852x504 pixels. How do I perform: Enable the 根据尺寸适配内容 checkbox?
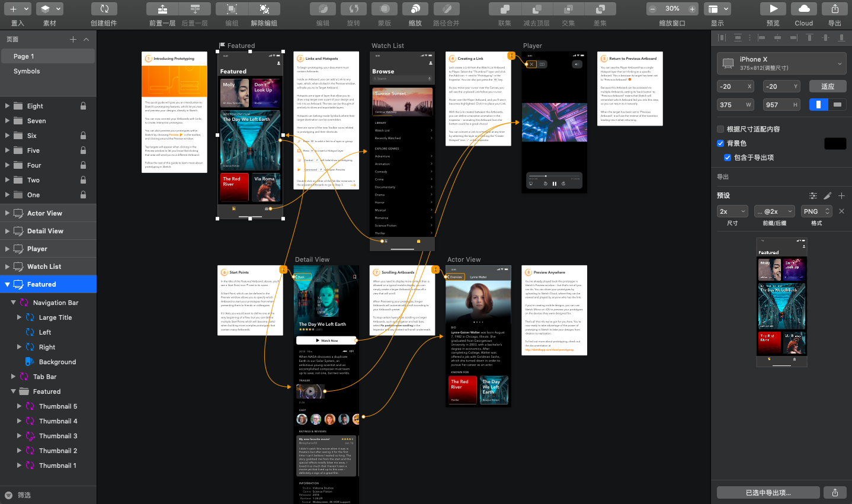[720, 129]
